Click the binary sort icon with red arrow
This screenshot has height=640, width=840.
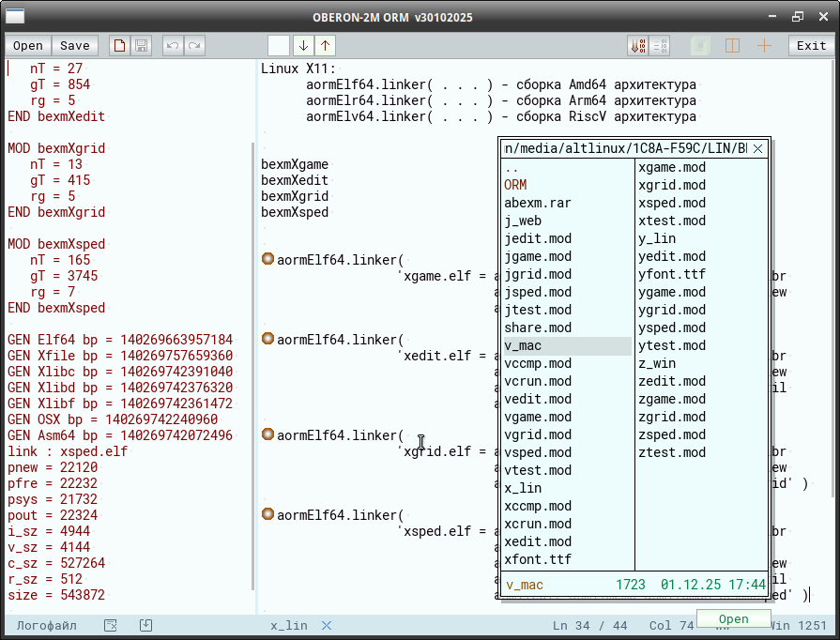(637, 46)
